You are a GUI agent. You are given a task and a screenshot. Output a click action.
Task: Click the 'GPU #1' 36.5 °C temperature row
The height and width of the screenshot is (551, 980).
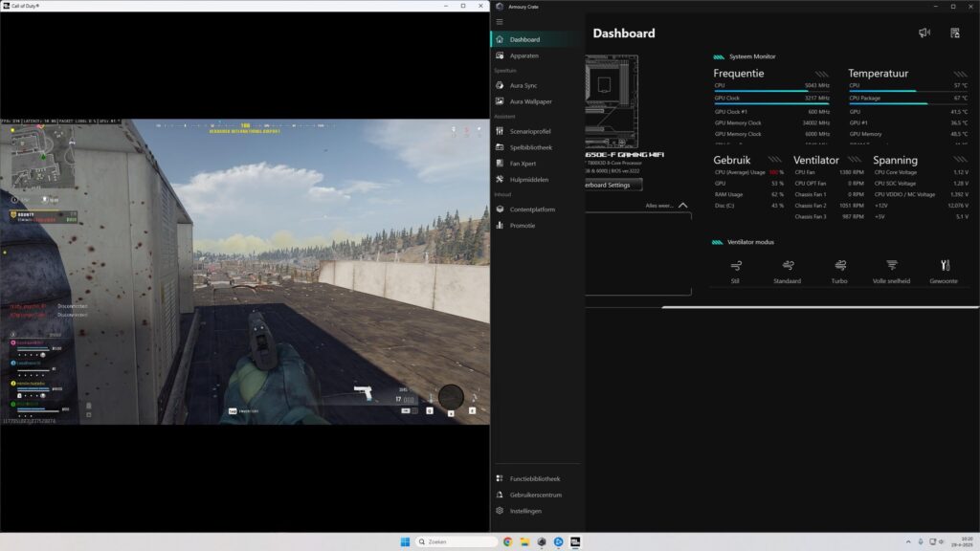908,123
